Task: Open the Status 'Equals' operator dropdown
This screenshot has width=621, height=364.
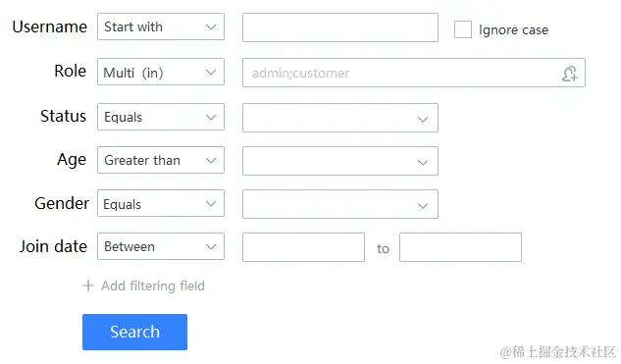Action: [161, 117]
